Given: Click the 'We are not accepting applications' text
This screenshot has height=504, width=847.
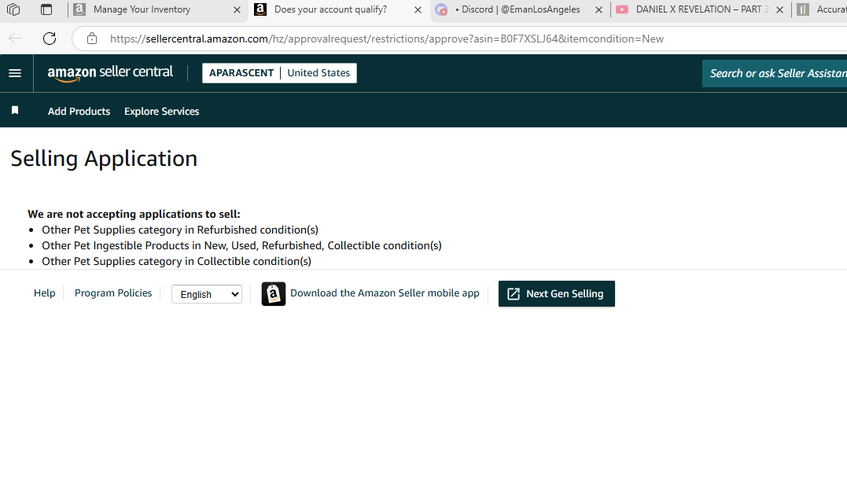Looking at the screenshot, I should (x=134, y=214).
